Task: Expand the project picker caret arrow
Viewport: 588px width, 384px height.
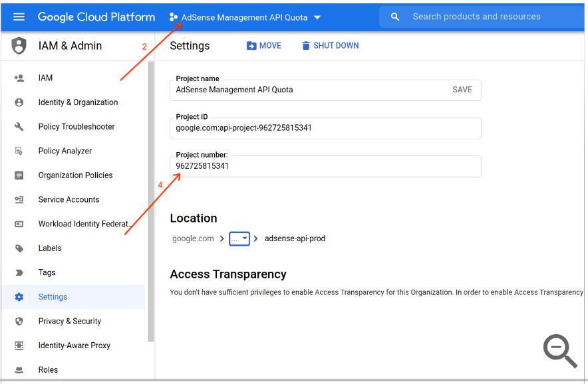Action: [x=317, y=17]
